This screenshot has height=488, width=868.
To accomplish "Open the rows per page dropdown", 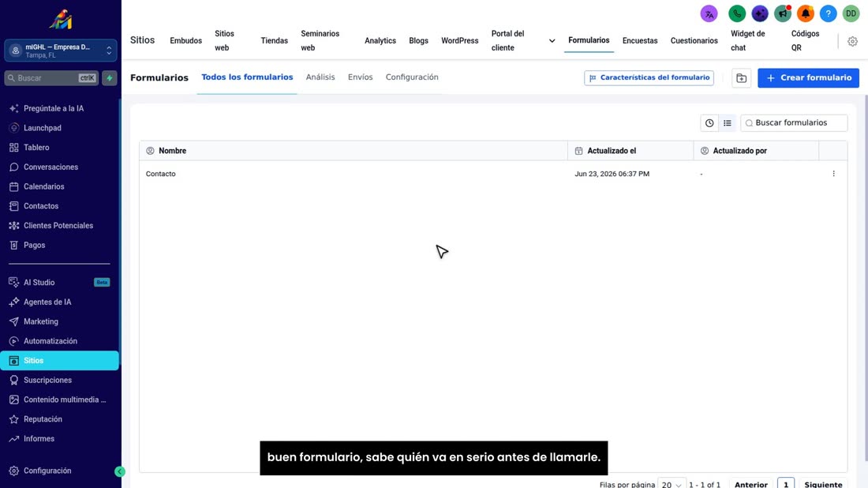I will [x=672, y=484].
